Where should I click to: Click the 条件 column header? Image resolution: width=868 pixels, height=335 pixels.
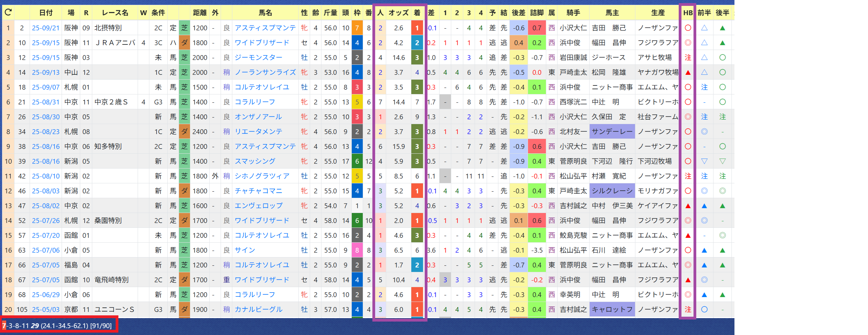(158, 13)
